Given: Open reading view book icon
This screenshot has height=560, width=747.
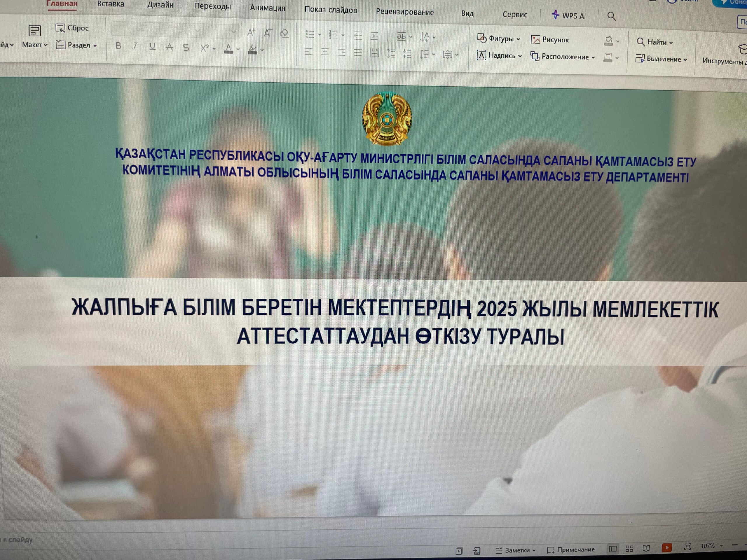Looking at the screenshot, I should [646, 548].
